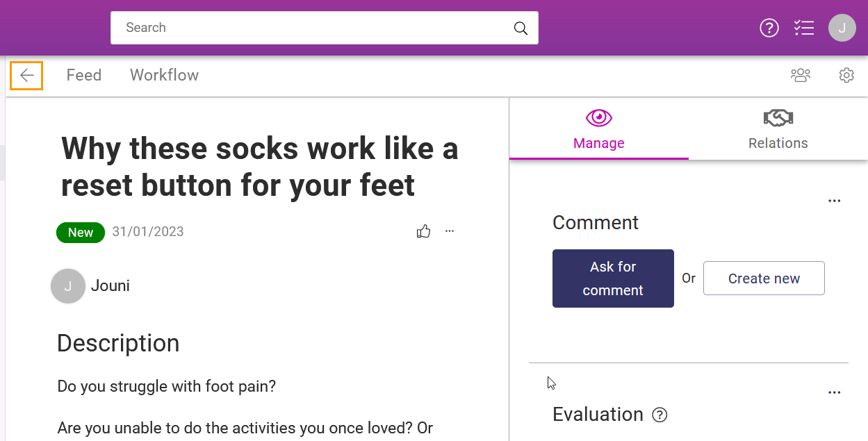Image resolution: width=868 pixels, height=441 pixels.
Task: Open the task checklist icon in header
Action: (804, 28)
